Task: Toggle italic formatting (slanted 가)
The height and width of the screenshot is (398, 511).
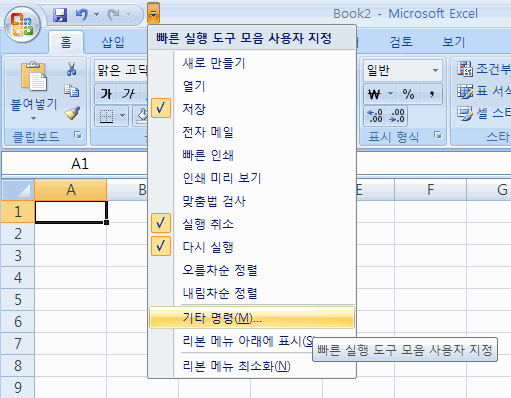Action: (128, 94)
